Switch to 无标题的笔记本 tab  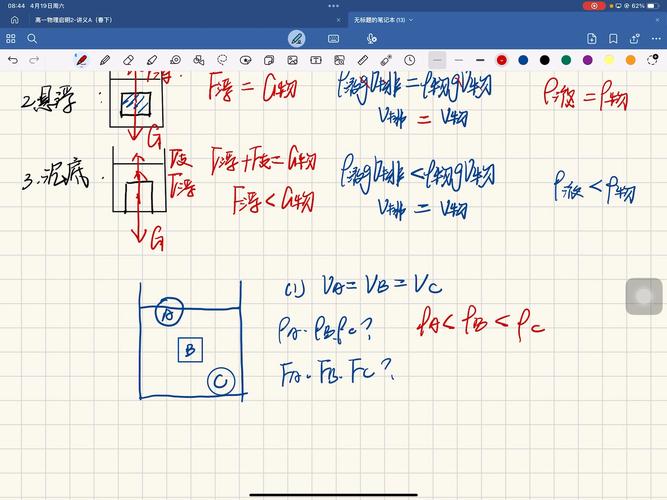(x=379, y=20)
